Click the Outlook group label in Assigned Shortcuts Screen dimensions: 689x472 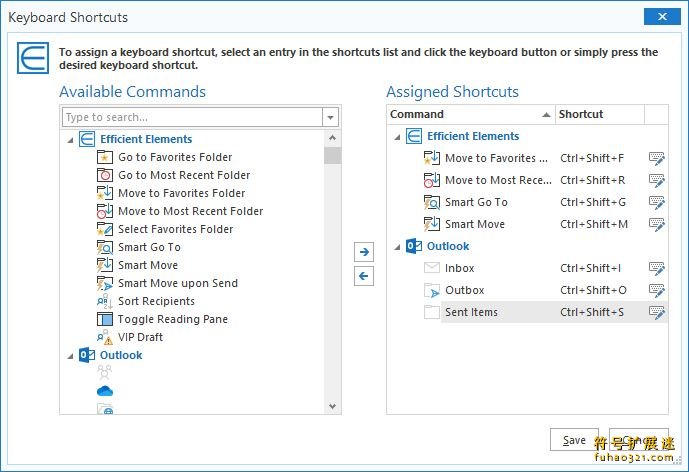click(x=448, y=246)
